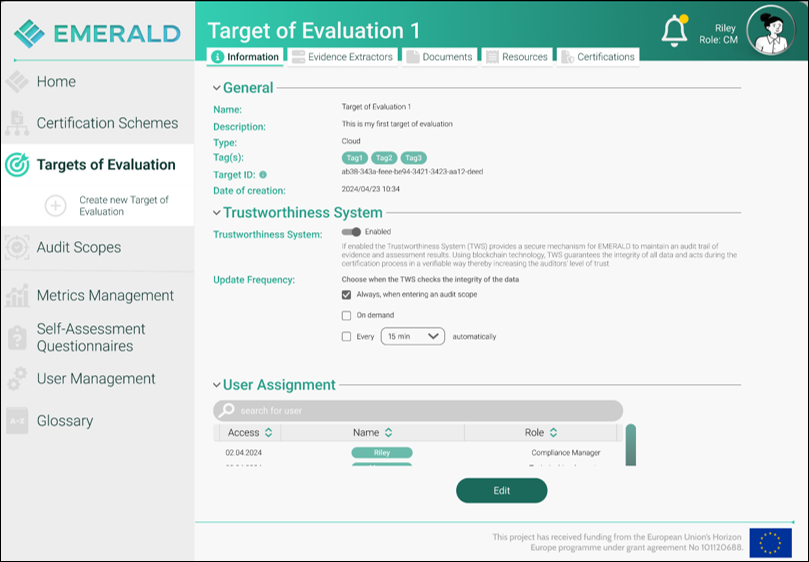Open Self-Assessment Questionnaires page

coord(91,338)
